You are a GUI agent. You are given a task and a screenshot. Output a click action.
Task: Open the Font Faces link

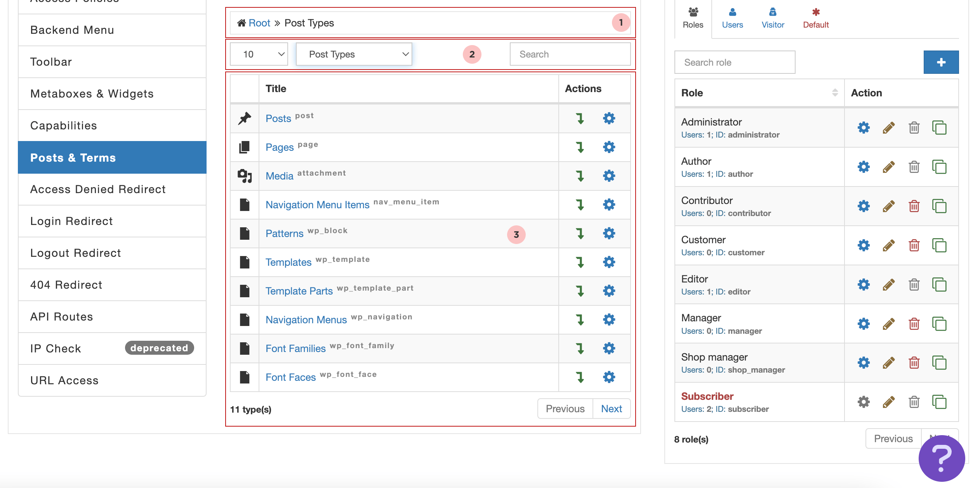[x=290, y=377]
